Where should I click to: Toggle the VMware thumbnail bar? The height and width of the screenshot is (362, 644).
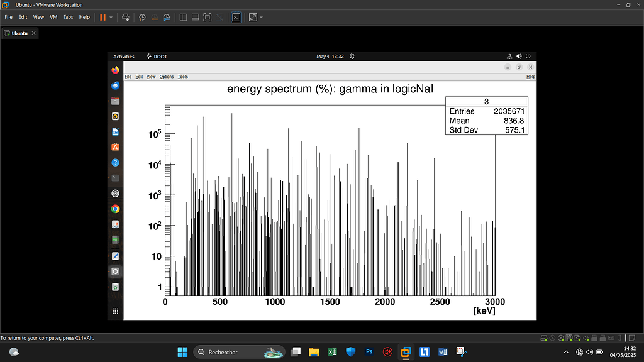pyautogui.click(x=196, y=17)
